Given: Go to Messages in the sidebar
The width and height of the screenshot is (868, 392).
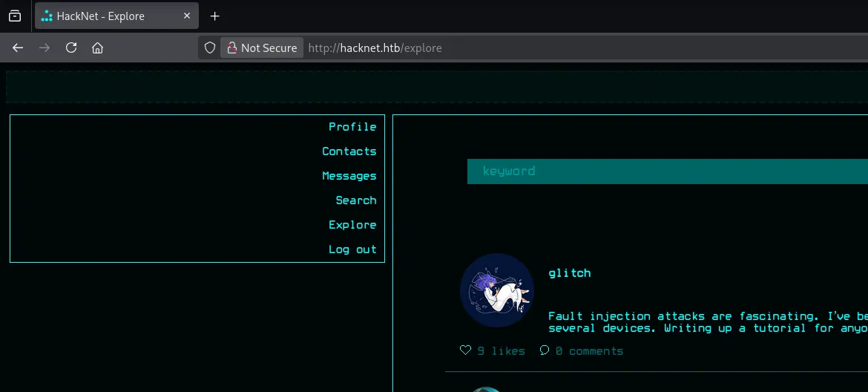Looking at the screenshot, I should click(x=349, y=176).
